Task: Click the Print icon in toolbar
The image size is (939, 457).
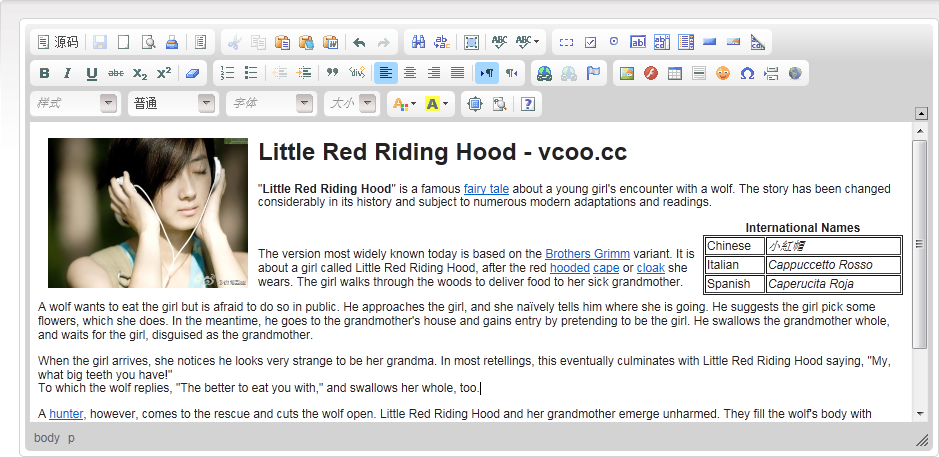Action: click(172, 42)
